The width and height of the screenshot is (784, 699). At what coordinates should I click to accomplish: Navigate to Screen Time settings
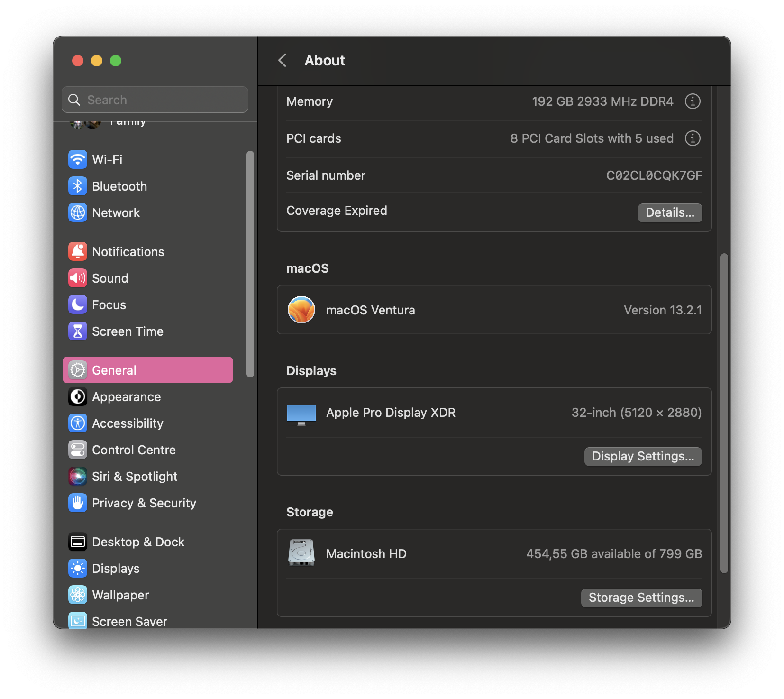pyautogui.click(x=148, y=331)
